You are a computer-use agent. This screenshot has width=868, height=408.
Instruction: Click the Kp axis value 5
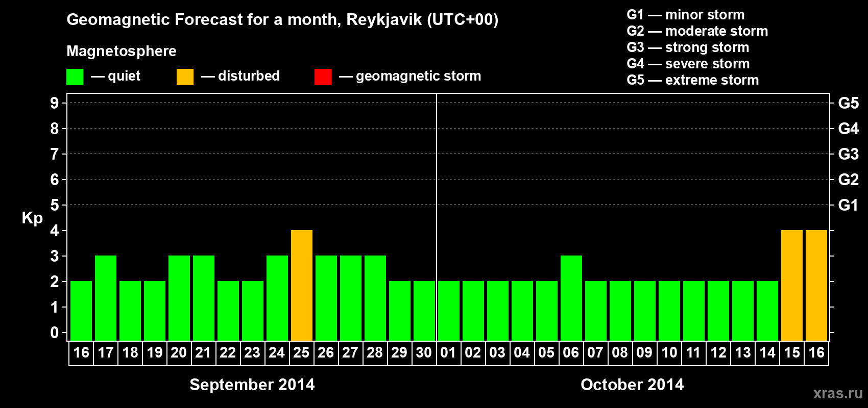[x=55, y=205]
